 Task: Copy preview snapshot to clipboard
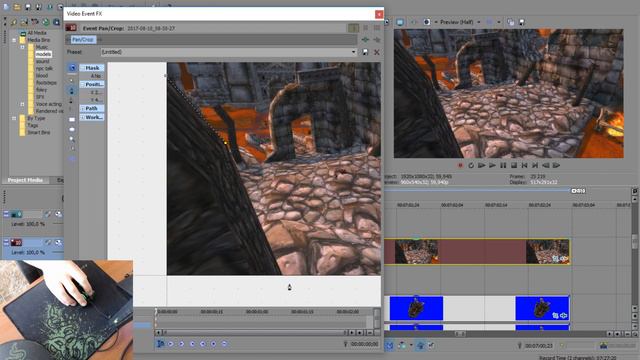pos(511,22)
